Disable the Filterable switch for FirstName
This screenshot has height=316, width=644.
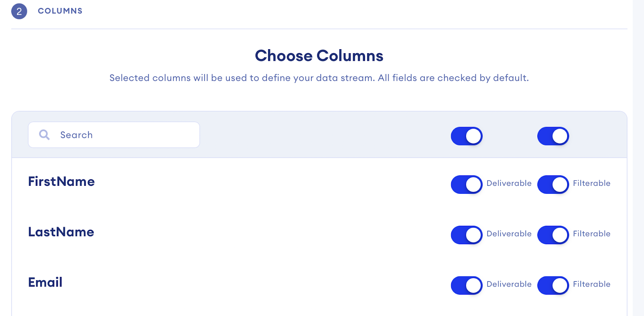553,185
